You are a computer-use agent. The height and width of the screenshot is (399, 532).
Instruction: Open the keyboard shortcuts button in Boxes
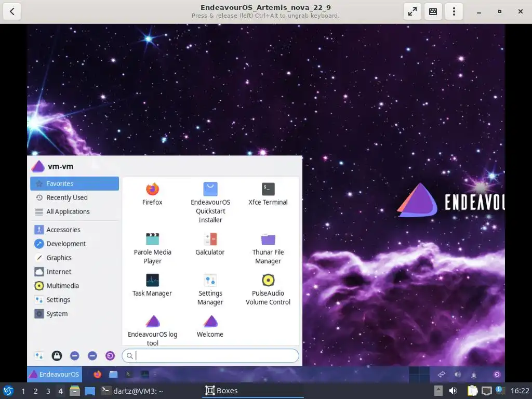433,11
